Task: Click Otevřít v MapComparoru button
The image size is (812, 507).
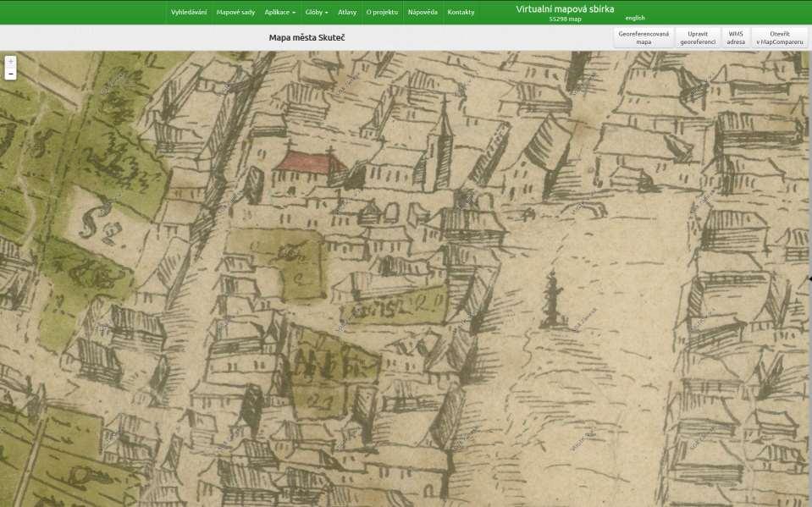Action: [x=779, y=38]
